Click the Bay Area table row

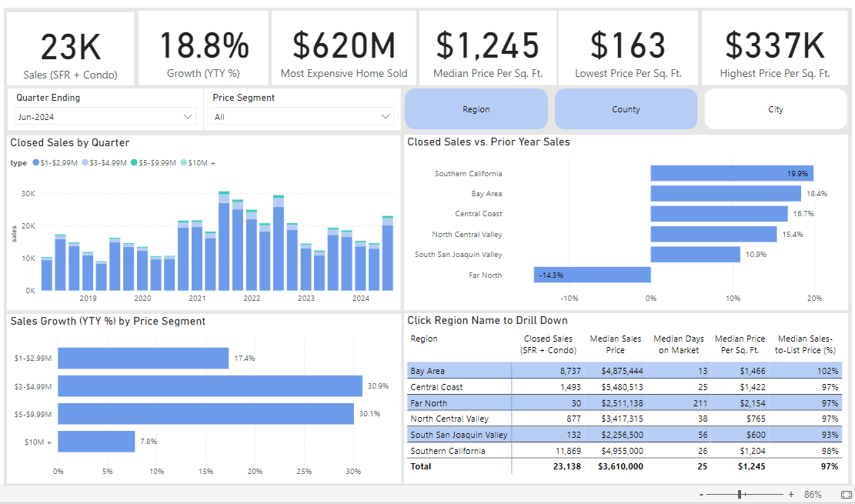624,371
